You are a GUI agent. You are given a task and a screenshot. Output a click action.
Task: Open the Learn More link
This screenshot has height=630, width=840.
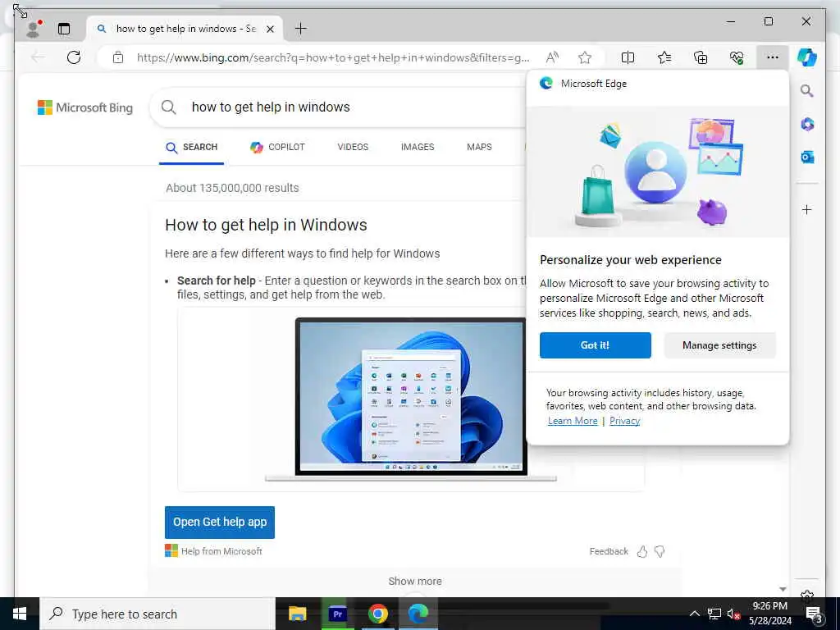(x=572, y=421)
